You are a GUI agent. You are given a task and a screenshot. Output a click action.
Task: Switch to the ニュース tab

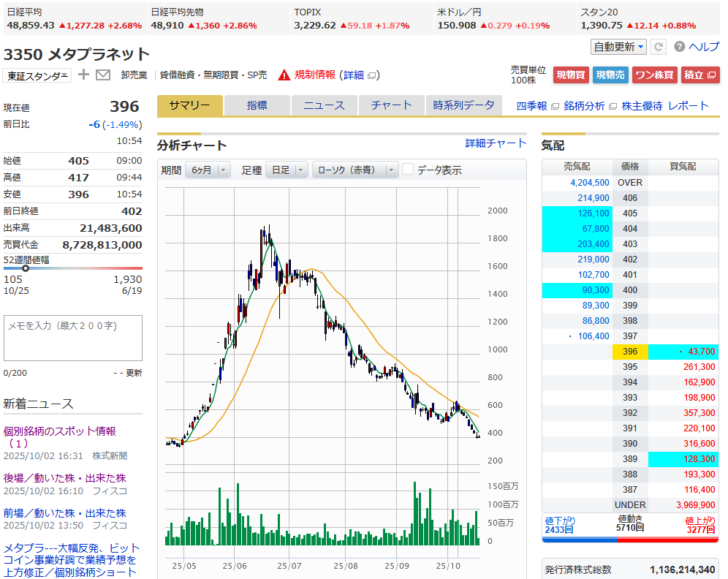pos(324,105)
